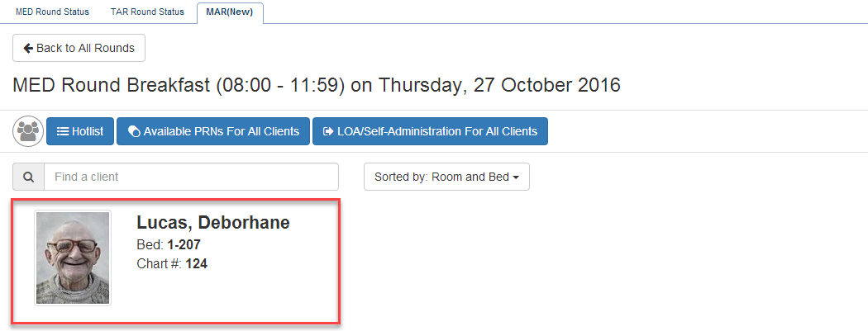The height and width of the screenshot is (331, 868).
Task: Click the Chart # 124 label
Action: 172,264
